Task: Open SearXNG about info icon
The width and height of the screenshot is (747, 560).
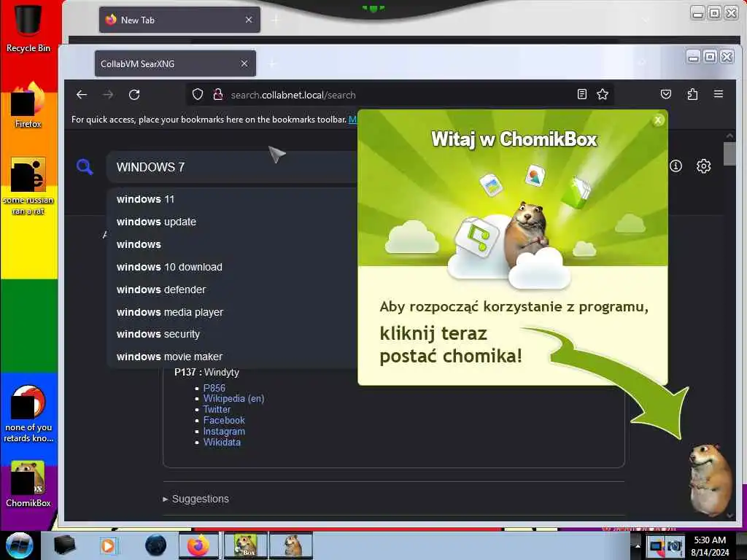Action: [676, 166]
